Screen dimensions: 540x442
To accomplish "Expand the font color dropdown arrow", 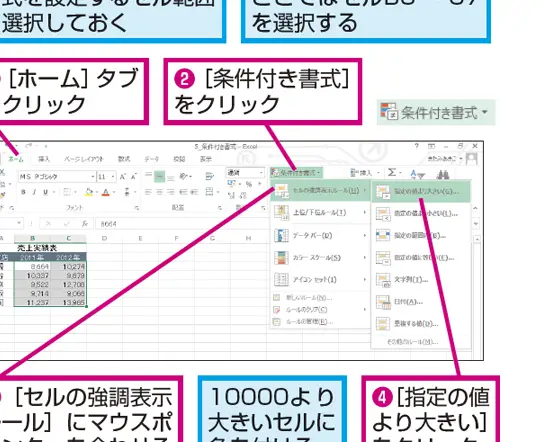I will 114,192.
